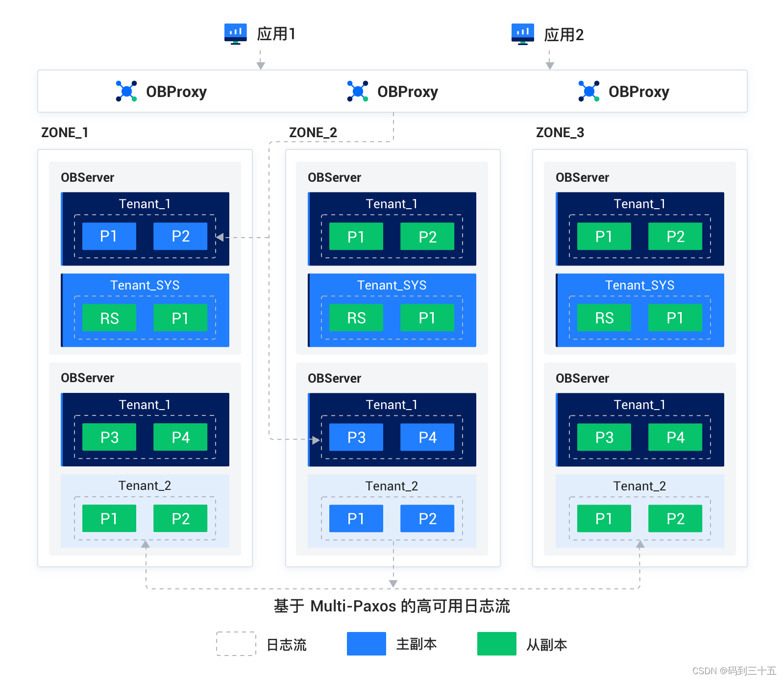Image resolution: width=784 pixels, height=680 pixels.
Task: Select P1 block in ZONE_1 Tenant_SYS
Action: (180, 317)
